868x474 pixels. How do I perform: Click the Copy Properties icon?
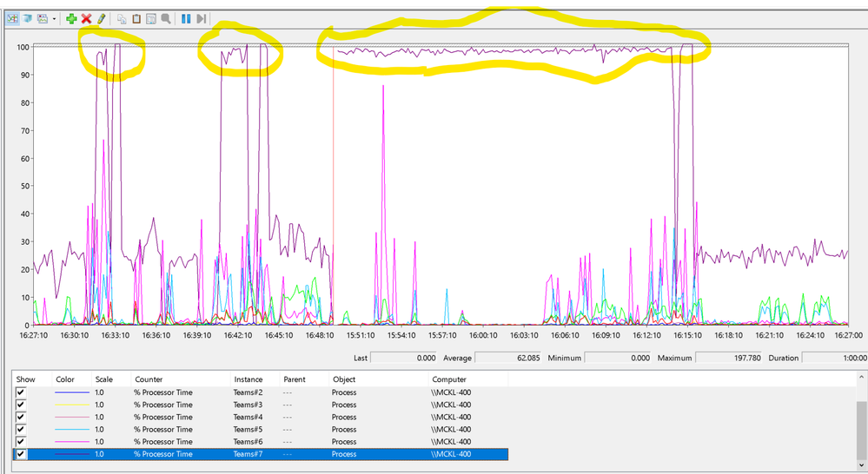[122, 19]
